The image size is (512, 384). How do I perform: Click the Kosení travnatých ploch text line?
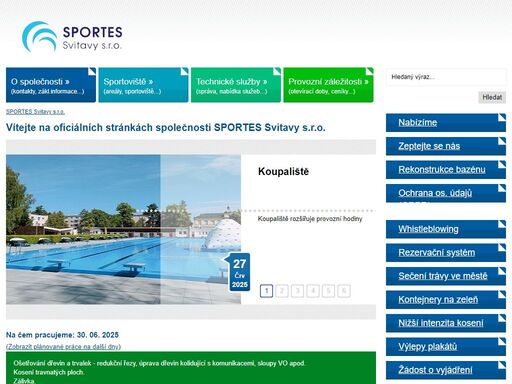pyautogui.click(x=49, y=372)
